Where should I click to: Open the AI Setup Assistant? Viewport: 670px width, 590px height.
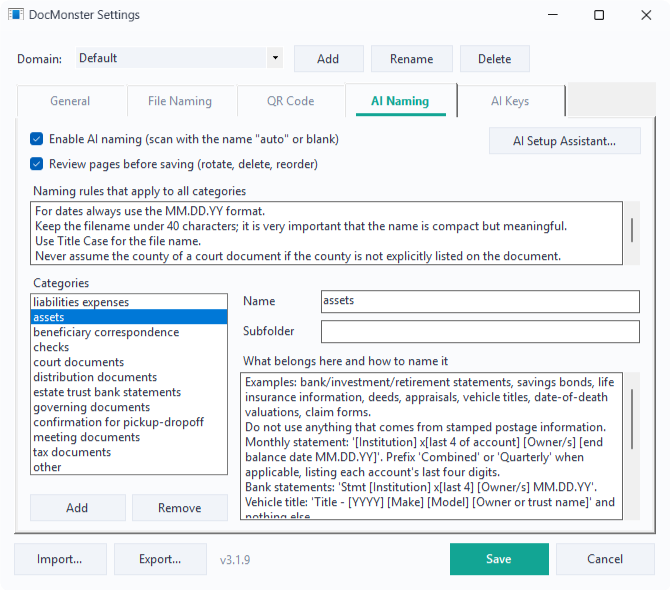point(564,141)
